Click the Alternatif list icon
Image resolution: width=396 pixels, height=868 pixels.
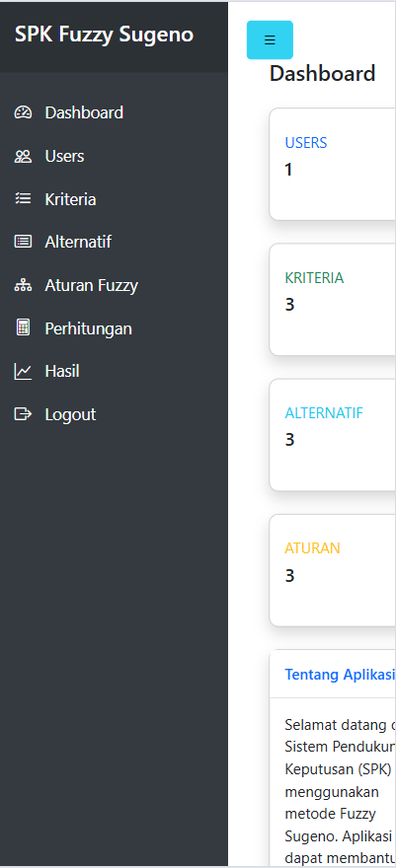[x=23, y=242]
